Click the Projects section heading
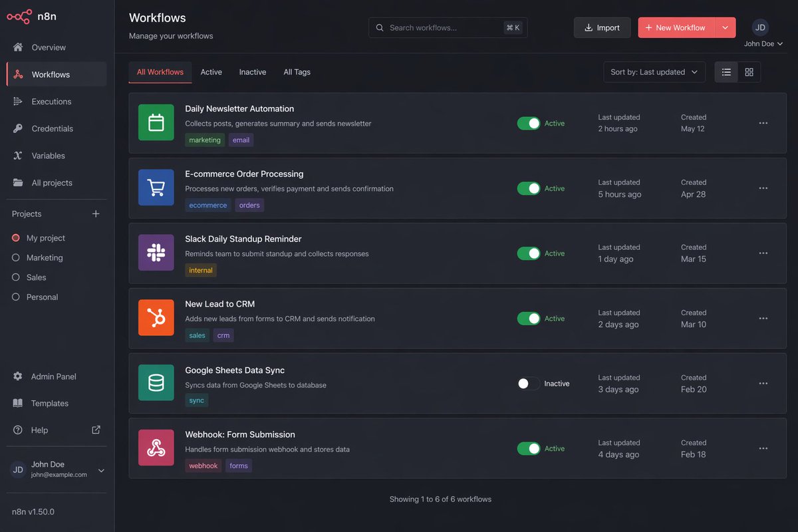The height and width of the screenshot is (532, 798). (27, 214)
